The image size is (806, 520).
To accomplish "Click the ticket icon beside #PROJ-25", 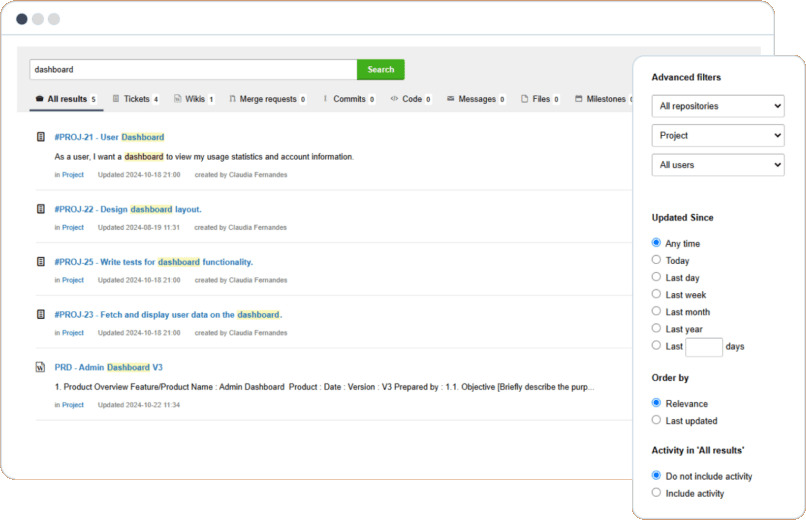I will pyautogui.click(x=41, y=262).
